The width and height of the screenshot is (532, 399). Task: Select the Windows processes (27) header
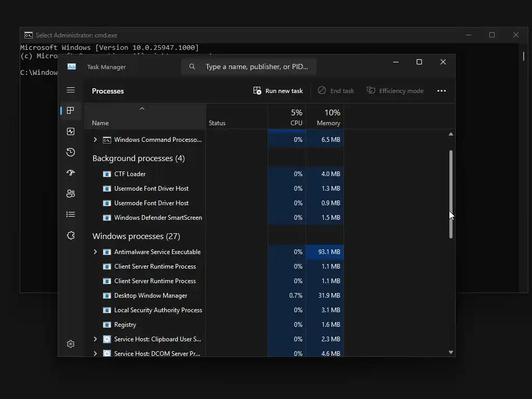136,236
